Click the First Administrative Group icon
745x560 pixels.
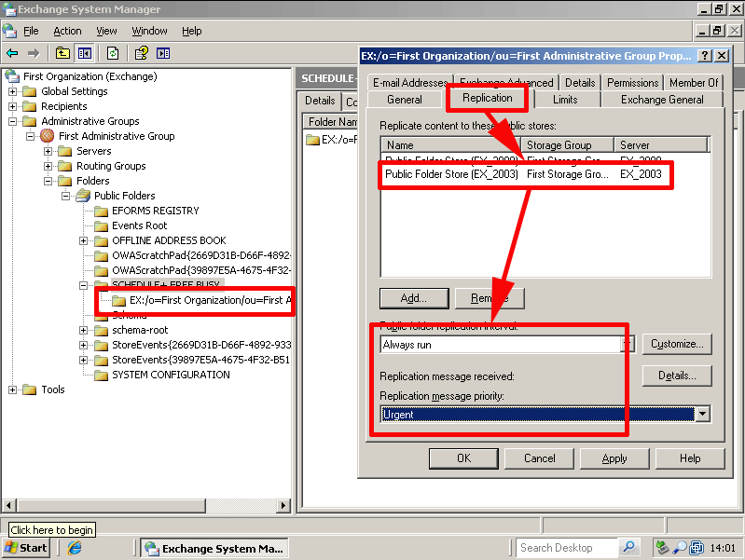[x=47, y=136]
